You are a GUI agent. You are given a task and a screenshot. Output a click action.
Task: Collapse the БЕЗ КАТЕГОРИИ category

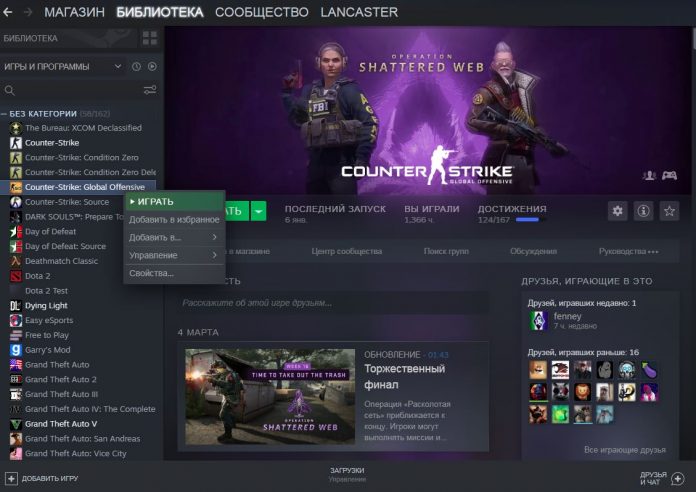[4, 114]
